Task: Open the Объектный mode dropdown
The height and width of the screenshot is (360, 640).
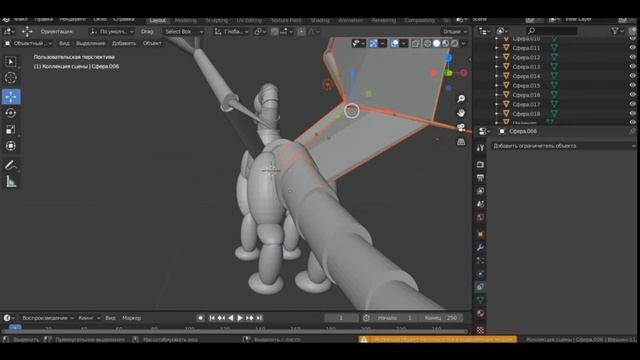Action: click(x=28, y=43)
